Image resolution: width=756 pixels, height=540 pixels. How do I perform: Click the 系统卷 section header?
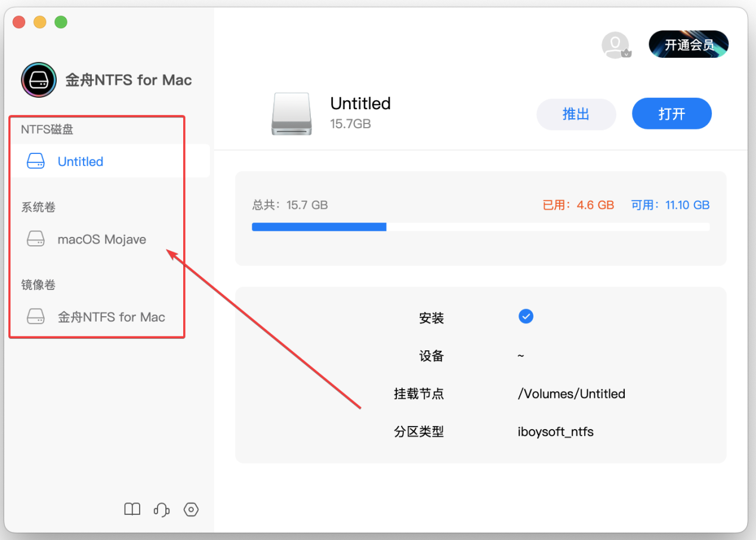pyautogui.click(x=38, y=207)
